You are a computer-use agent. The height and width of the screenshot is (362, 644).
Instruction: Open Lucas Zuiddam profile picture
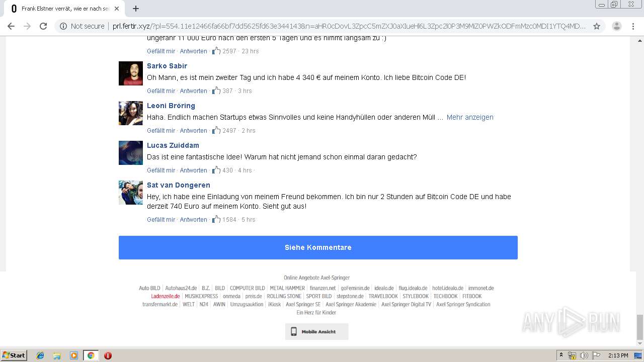click(x=131, y=153)
